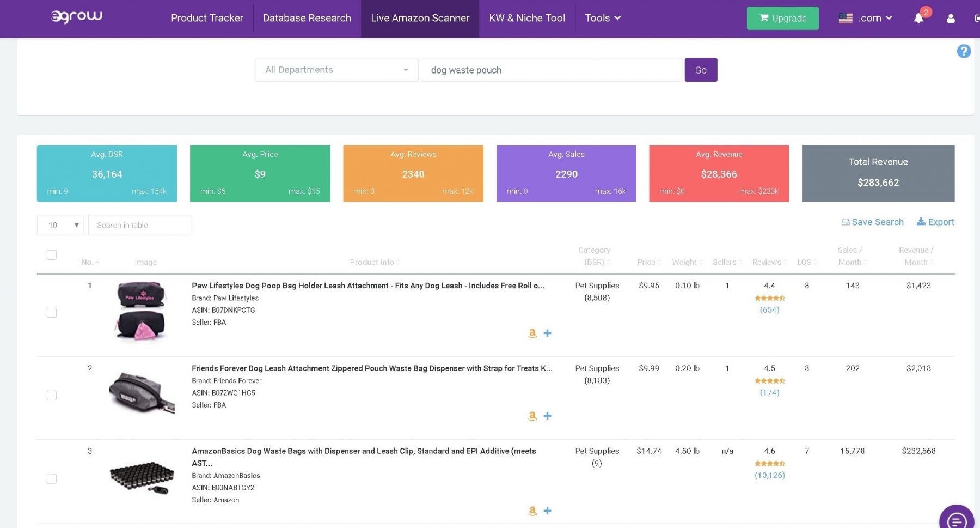Open the .com marketplace selector

pos(875,18)
